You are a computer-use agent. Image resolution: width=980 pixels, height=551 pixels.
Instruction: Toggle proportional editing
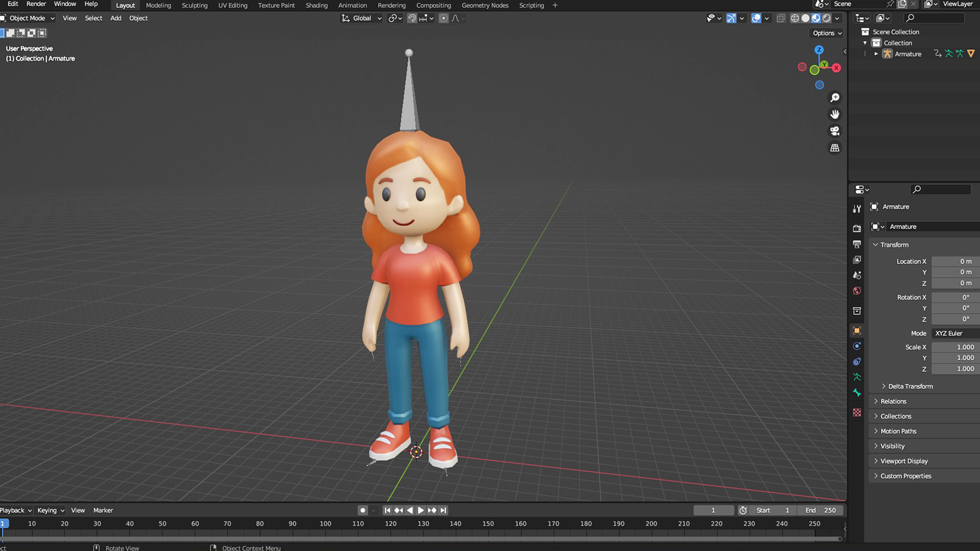pyautogui.click(x=443, y=18)
